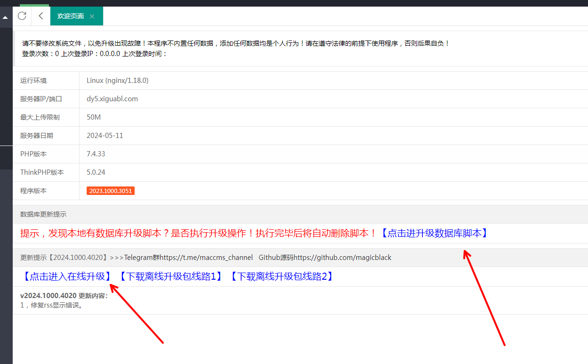
Task: Click the Linux (nginx/1.18.0) value cell
Action: point(117,81)
